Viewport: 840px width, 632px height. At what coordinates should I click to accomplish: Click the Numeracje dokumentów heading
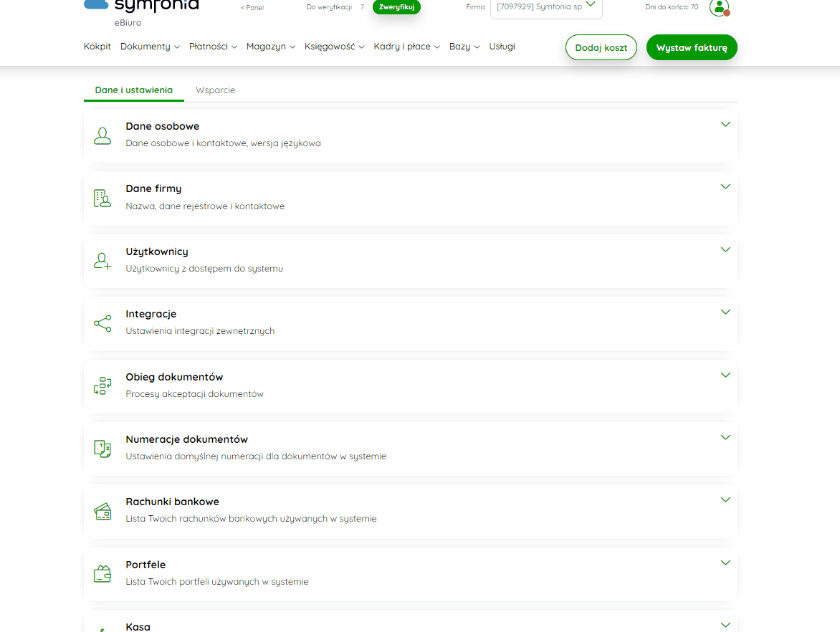tap(187, 439)
